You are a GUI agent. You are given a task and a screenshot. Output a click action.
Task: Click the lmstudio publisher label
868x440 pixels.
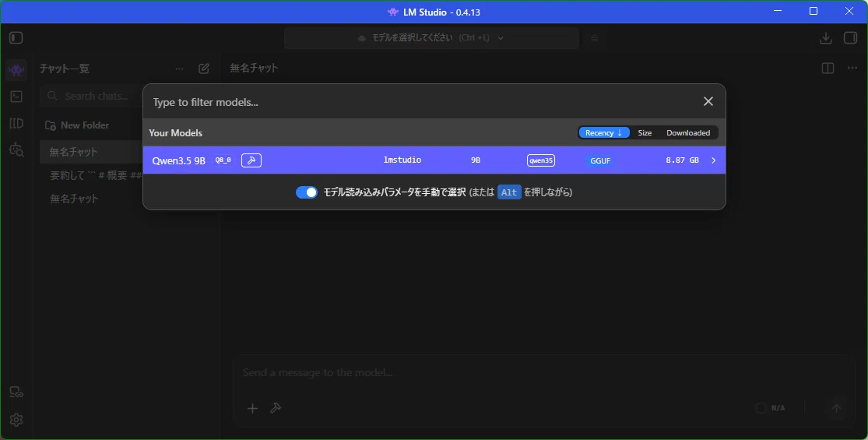coord(402,160)
